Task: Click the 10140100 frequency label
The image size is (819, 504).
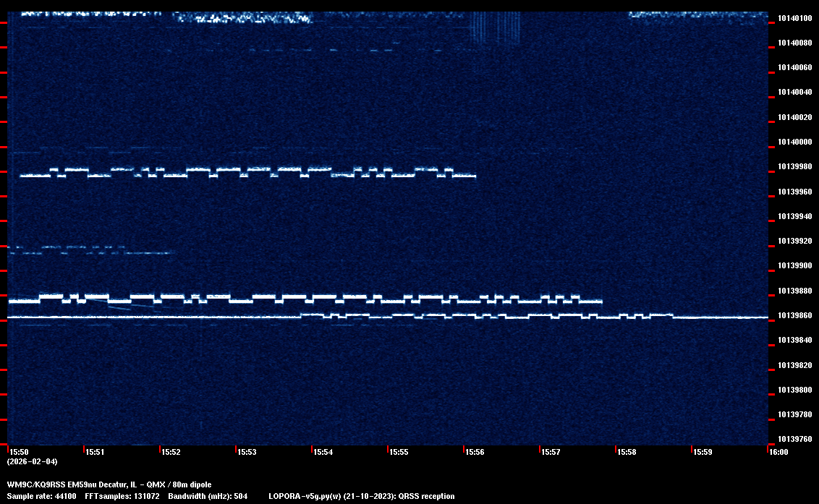Action: coord(794,18)
